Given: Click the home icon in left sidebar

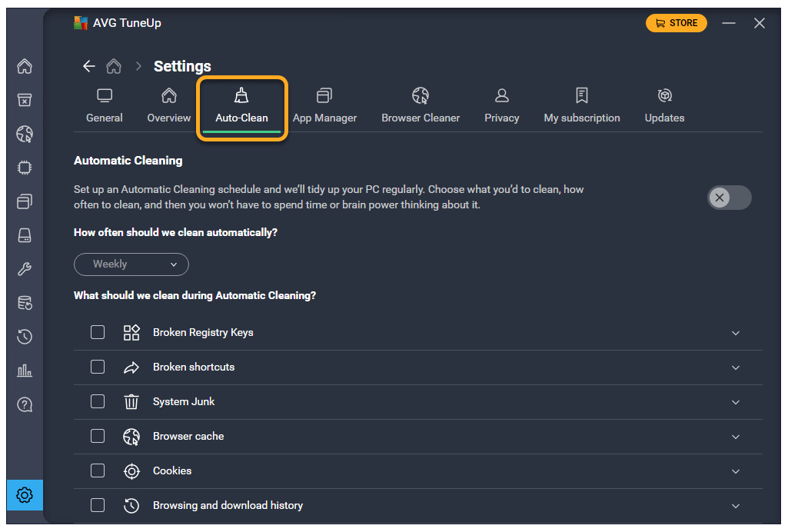Looking at the screenshot, I should 25,67.
